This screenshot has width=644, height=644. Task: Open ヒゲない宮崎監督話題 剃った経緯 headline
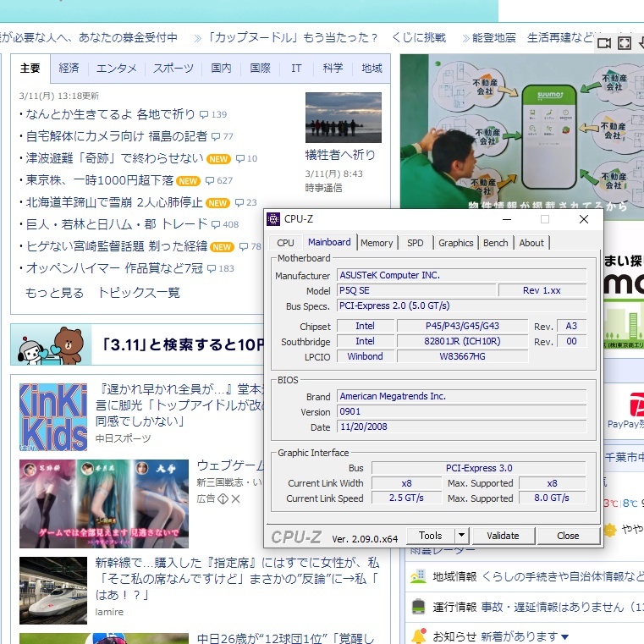117,246
